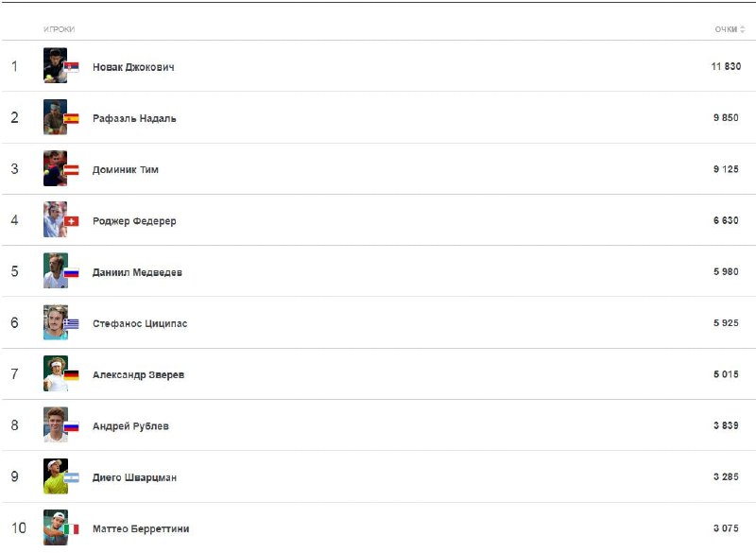Click the Italian flag icon beside Маттео Берреттини

click(x=72, y=529)
